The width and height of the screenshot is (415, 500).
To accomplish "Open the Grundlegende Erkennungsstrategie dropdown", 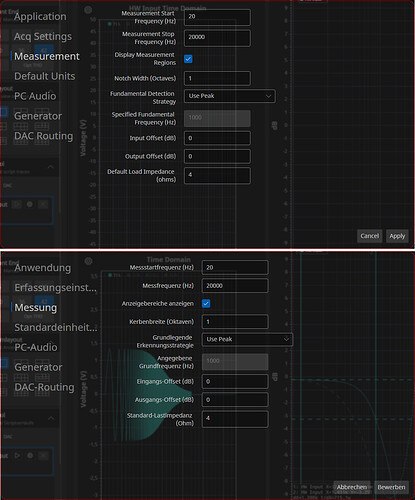I will pyautogui.click(x=247, y=339).
